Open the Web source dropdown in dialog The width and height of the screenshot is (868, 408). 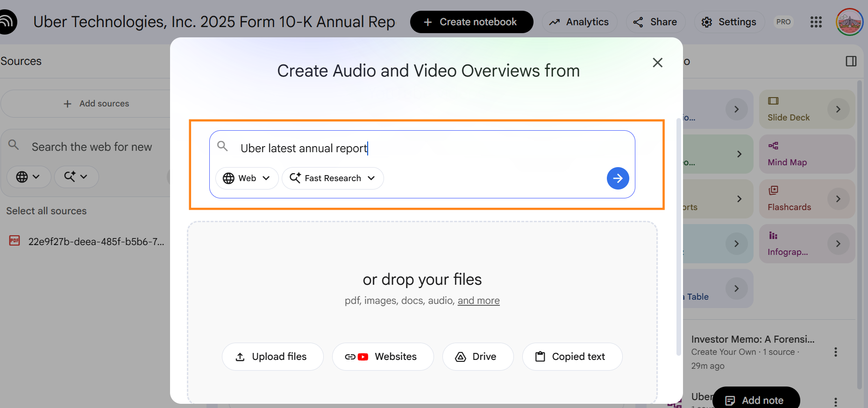(247, 178)
